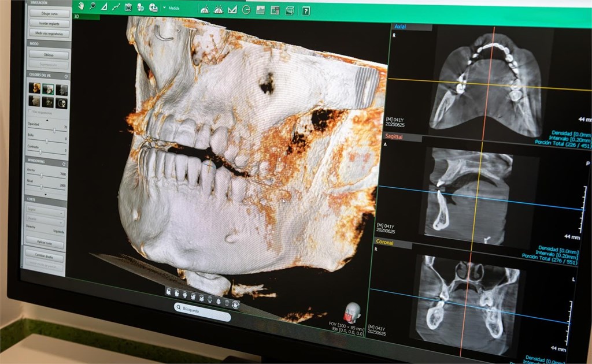Click the Insertar implante button
This screenshot has height=364, width=592.
point(50,23)
